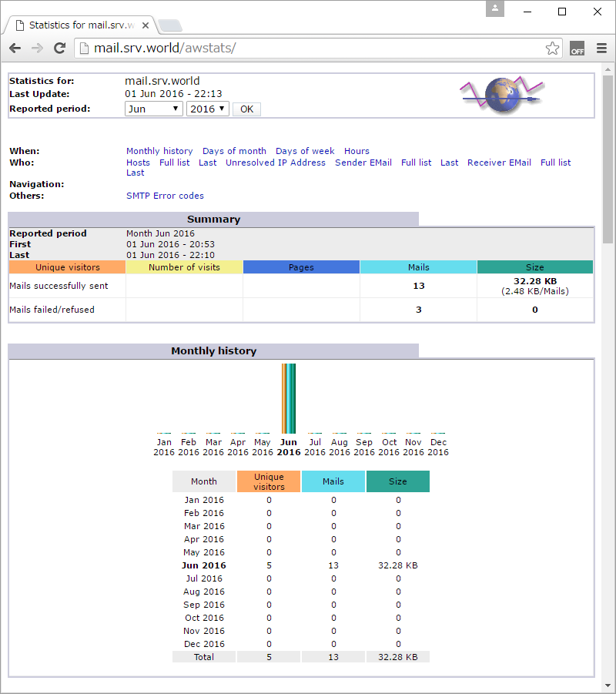The height and width of the screenshot is (694, 616).
Task: Click the address bar URL mail.srv.world/awstats/
Action: 165,48
